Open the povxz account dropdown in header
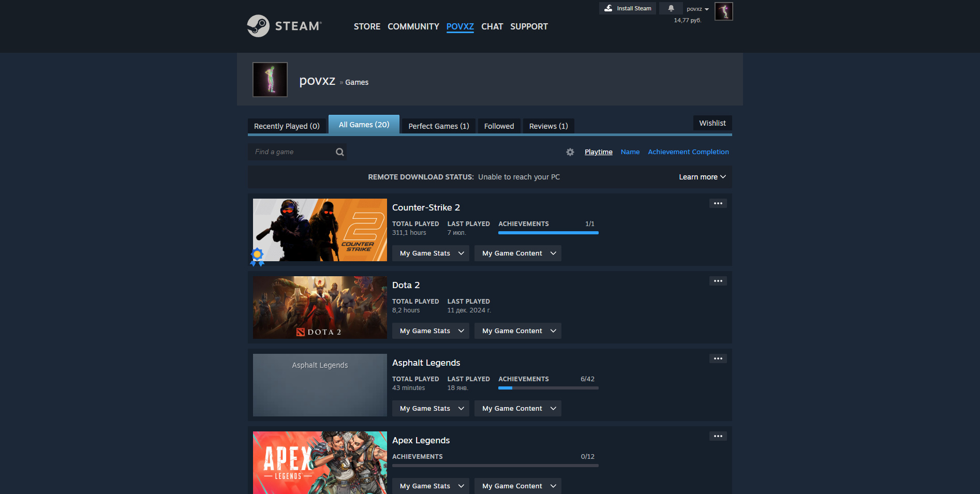The image size is (980, 494). point(697,9)
